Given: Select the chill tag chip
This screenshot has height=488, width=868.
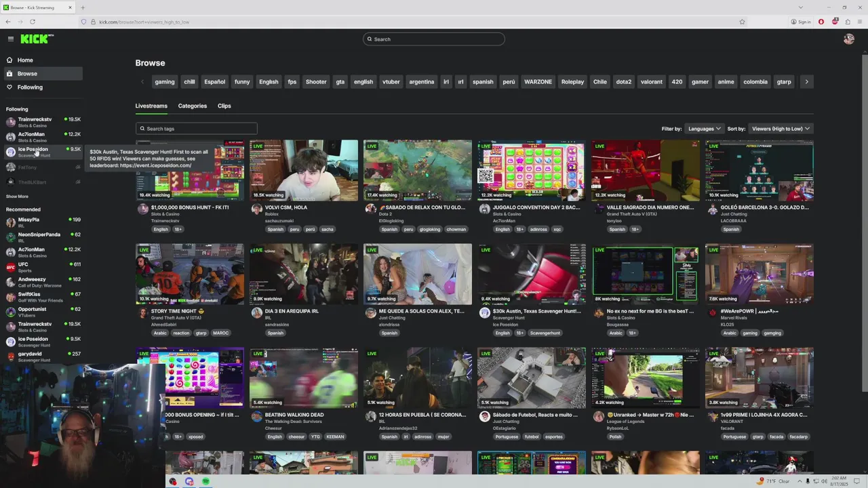Looking at the screenshot, I should [x=189, y=82].
